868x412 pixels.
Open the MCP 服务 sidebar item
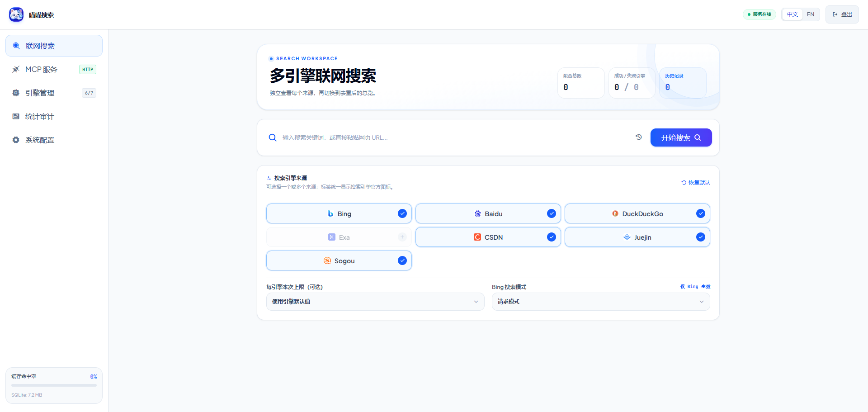tap(54, 69)
